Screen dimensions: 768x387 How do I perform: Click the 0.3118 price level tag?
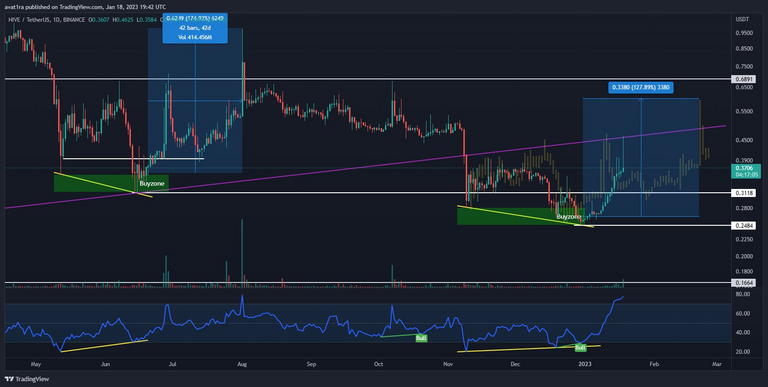(x=744, y=194)
